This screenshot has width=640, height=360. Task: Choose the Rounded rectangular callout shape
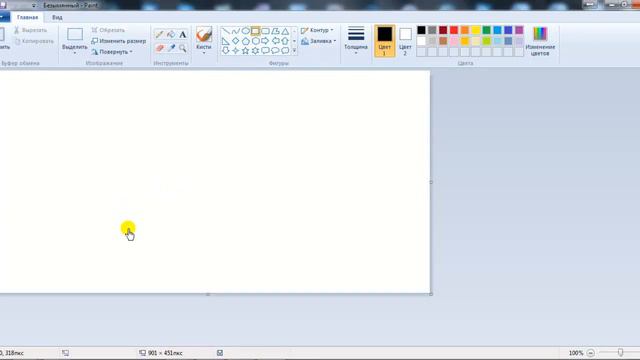(x=265, y=51)
